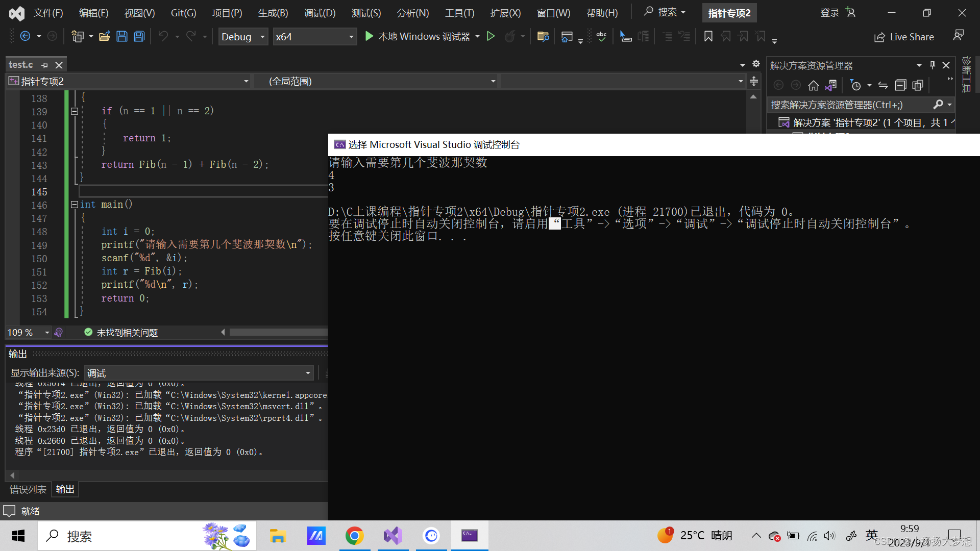Click the Hot Reload flame icon
Viewport: 980px width, 551px height.
pyautogui.click(x=509, y=36)
